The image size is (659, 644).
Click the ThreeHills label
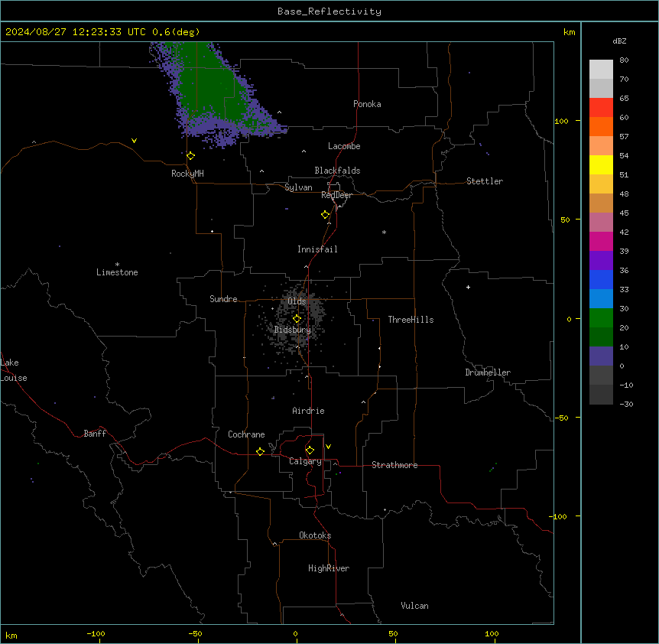pos(411,320)
